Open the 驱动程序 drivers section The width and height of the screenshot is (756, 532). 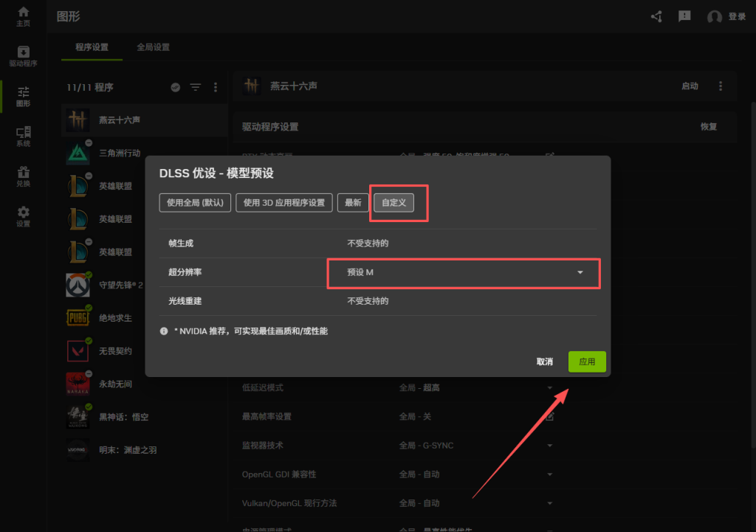(x=24, y=56)
